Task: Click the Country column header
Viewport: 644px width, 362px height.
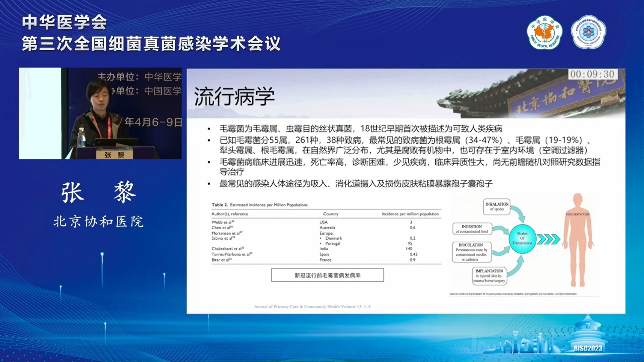Action: [330, 214]
